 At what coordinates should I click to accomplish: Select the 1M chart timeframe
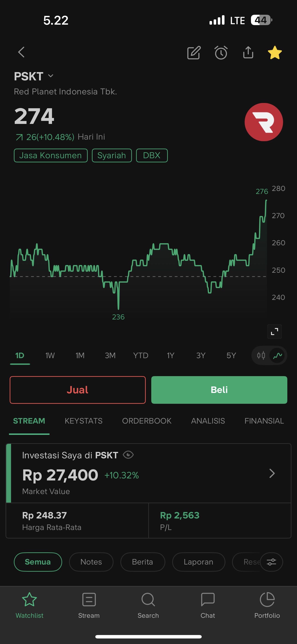click(80, 355)
